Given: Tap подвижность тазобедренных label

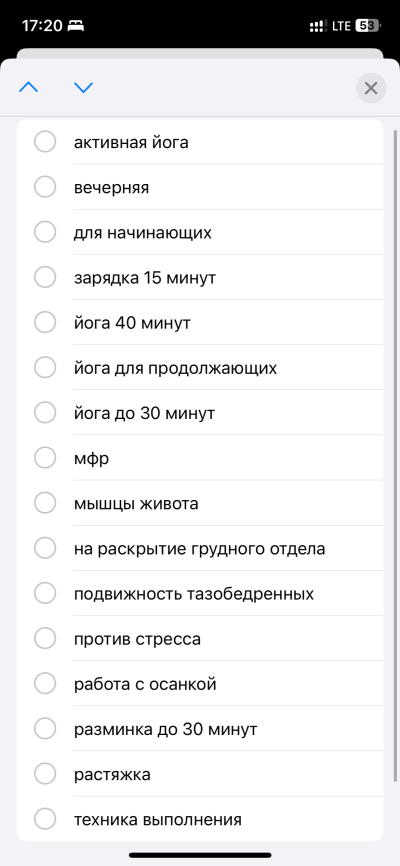Looking at the screenshot, I should (x=194, y=594).
